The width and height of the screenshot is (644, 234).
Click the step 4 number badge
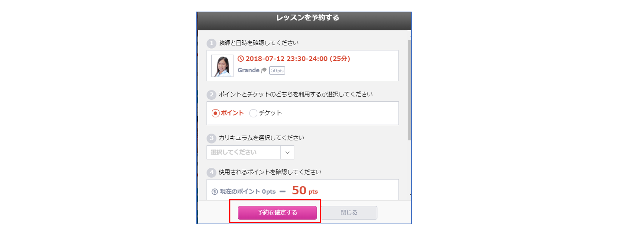(x=211, y=172)
